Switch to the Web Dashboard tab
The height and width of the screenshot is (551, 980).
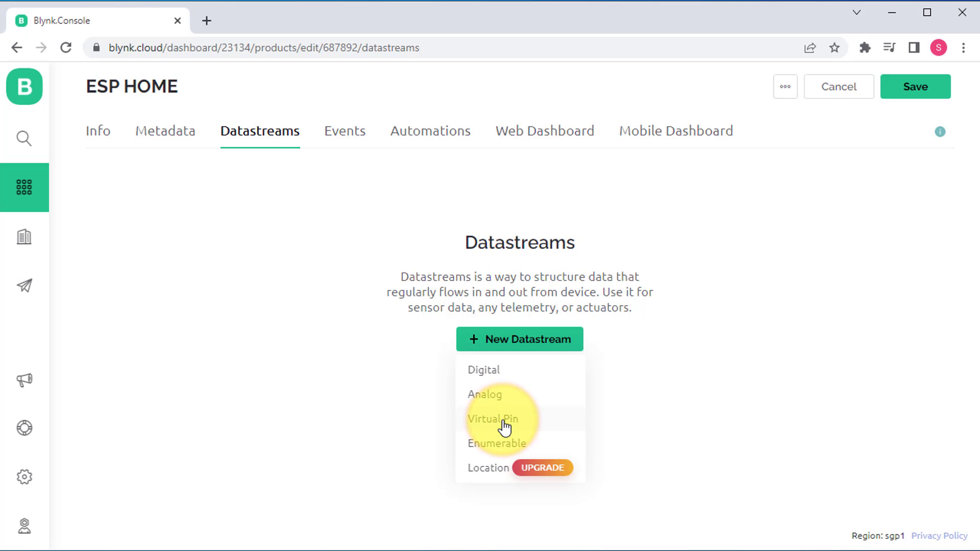545,131
